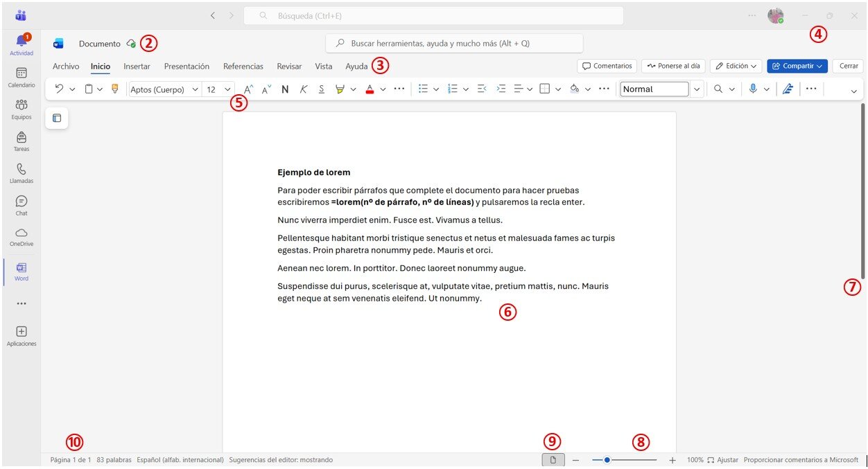Toggle Bold (N) formatting
This screenshot has width=868, height=469.
click(x=285, y=89)
